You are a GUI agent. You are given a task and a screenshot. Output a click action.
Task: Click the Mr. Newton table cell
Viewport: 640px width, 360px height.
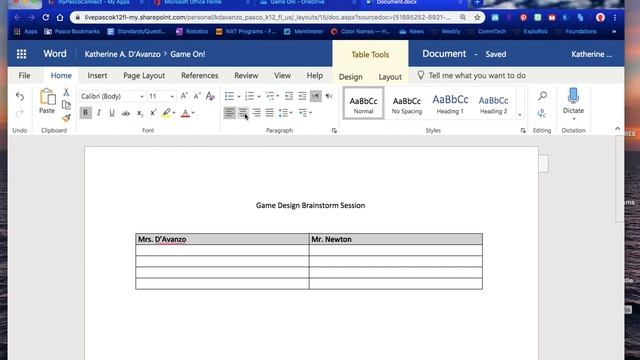click(396, 239)
